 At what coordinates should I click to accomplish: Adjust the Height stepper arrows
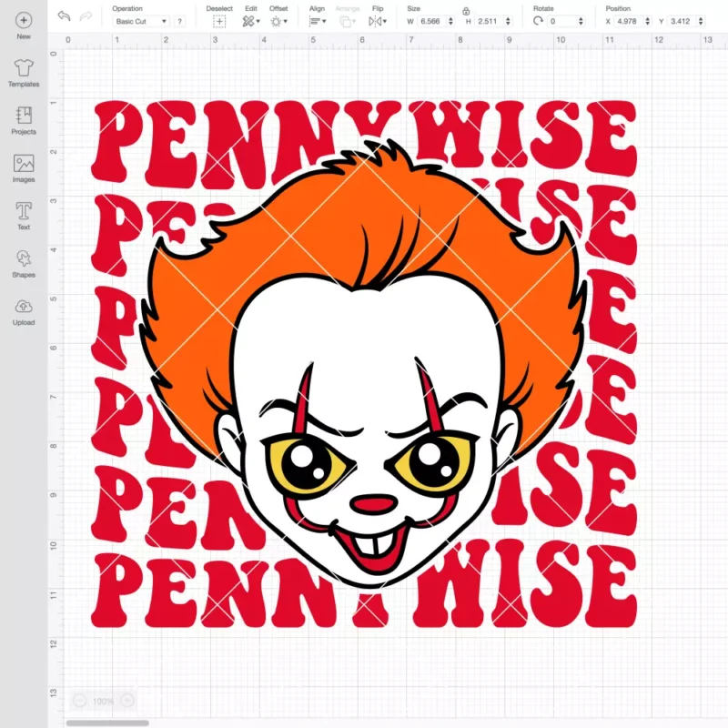click(508, 21)
